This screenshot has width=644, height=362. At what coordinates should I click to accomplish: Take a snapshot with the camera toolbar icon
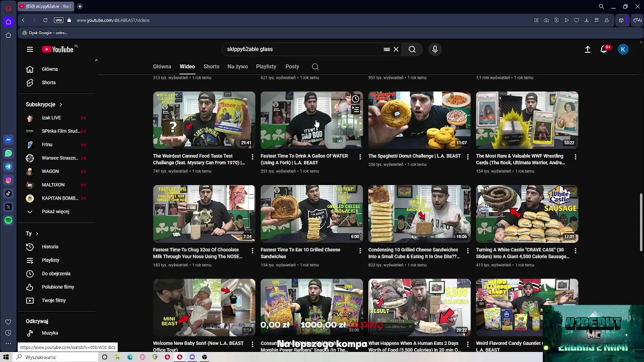pyautogui.click(x=546, y=20)
